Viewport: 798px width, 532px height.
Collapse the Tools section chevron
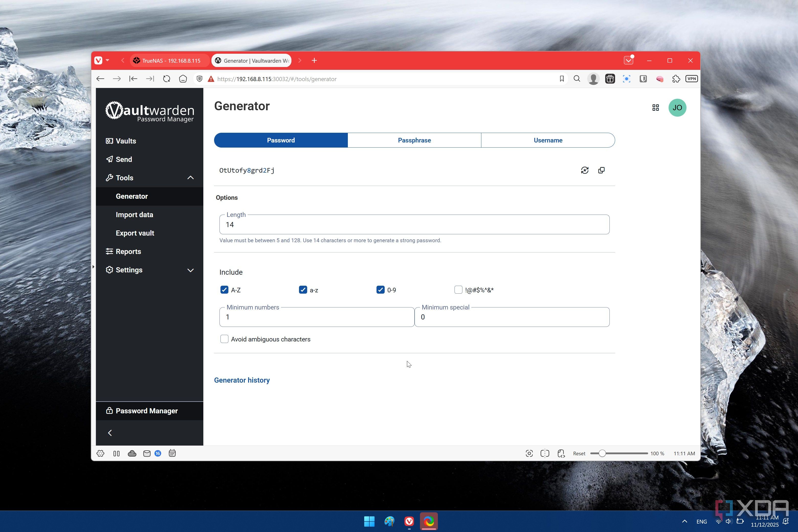191,178
